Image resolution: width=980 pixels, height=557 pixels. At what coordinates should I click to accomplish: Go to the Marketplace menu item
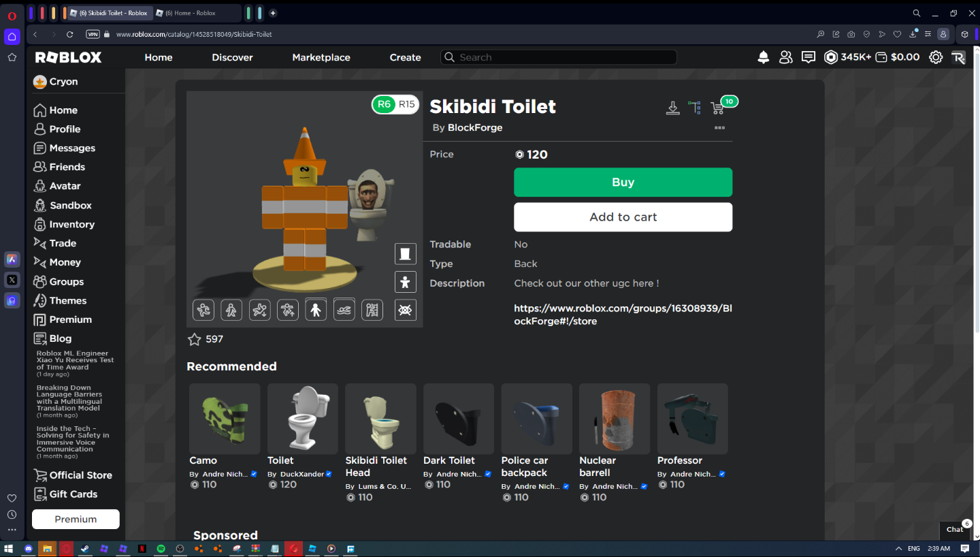coord(321,57)
